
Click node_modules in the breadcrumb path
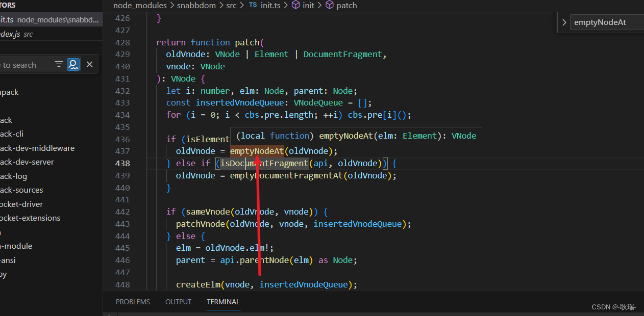click(140, 6)
